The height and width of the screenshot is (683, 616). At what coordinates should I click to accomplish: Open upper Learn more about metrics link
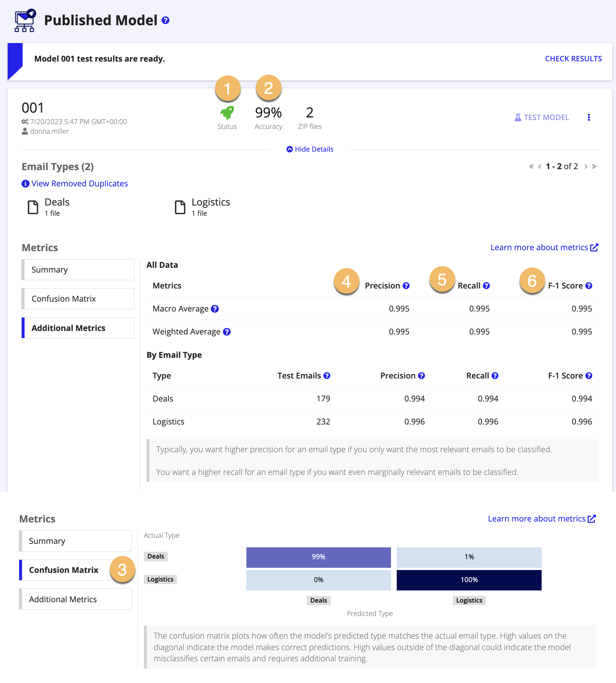click(544, 247)
